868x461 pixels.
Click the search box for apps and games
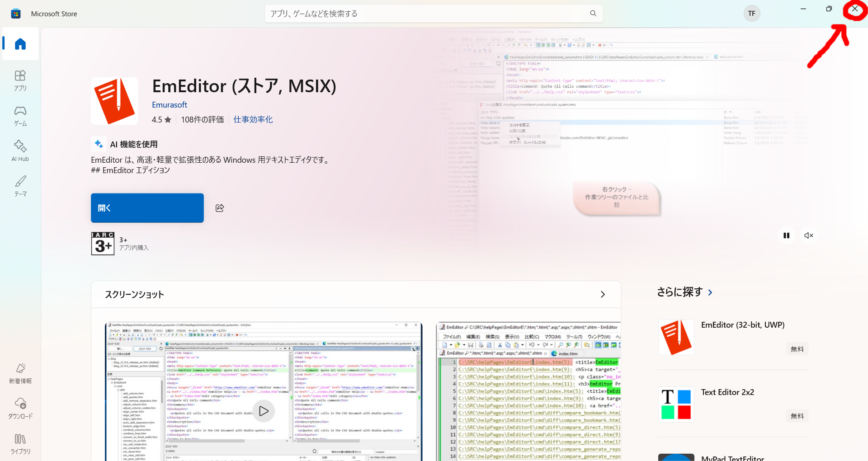pyautogui.click(x=434, y=14)
